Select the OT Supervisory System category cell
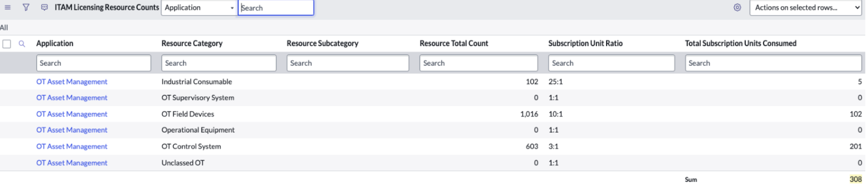The image size is (868, 193). (198, 98)
